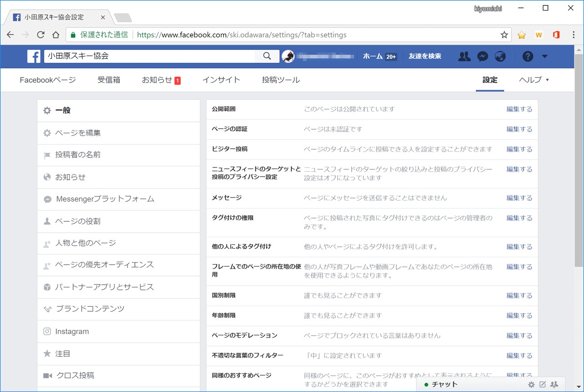Screen dimensions: 584x392
Task: Select お知らせ in the settings sidebar
Action: pyautogui.click(x=119, y=177)
